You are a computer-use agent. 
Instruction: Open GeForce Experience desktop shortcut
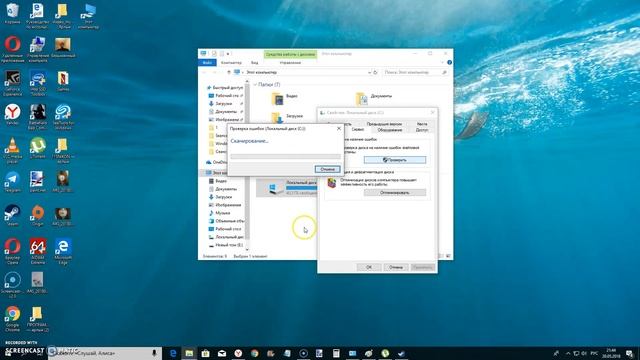(12, 83)
